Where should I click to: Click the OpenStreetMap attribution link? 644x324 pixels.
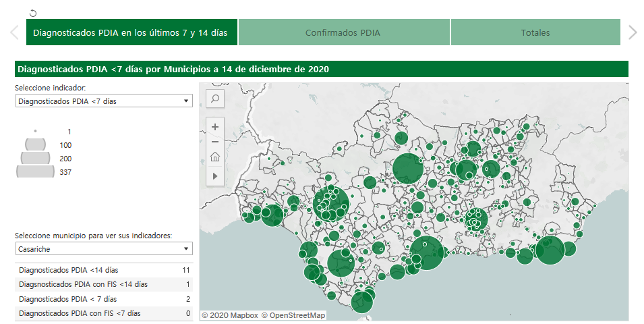(293, 315)
